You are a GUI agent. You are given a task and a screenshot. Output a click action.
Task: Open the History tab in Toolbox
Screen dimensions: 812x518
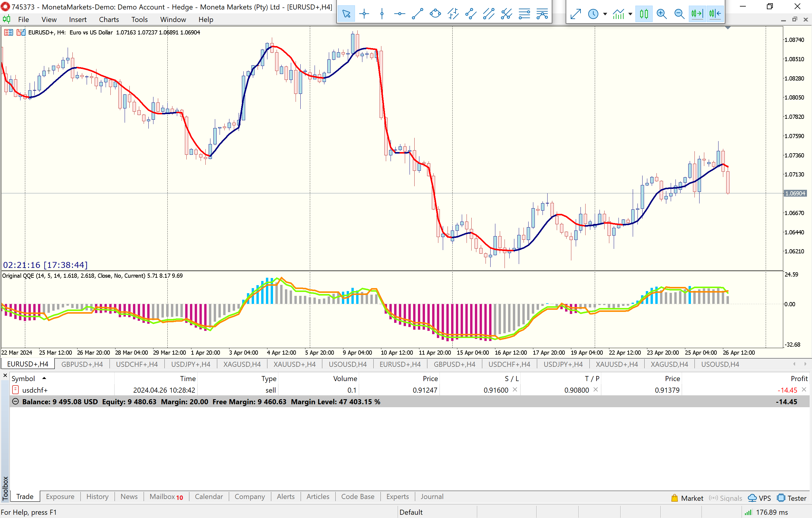[x=97, y=496]
